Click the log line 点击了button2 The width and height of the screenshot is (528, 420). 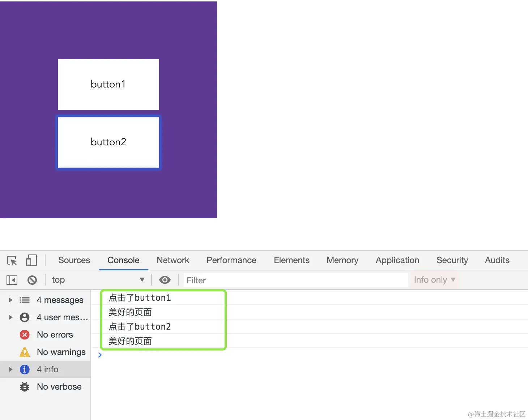(140, 327)
